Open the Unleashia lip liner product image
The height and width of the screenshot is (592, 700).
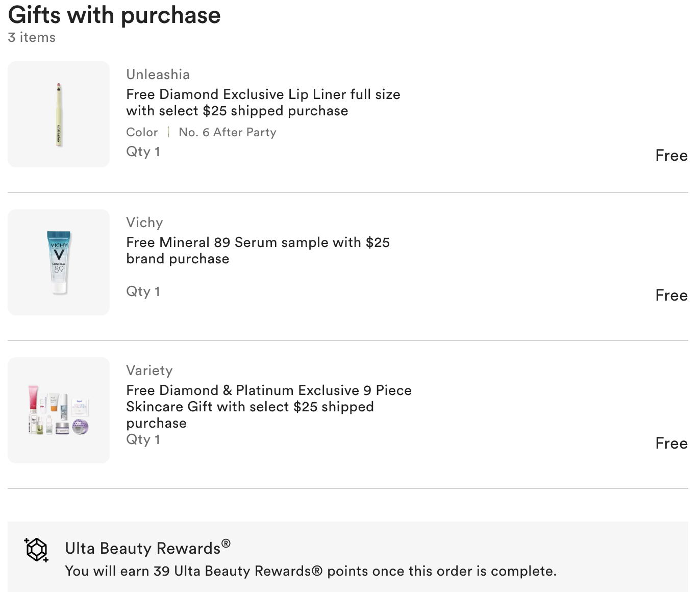pyautogui.click(x=59, y=114)
